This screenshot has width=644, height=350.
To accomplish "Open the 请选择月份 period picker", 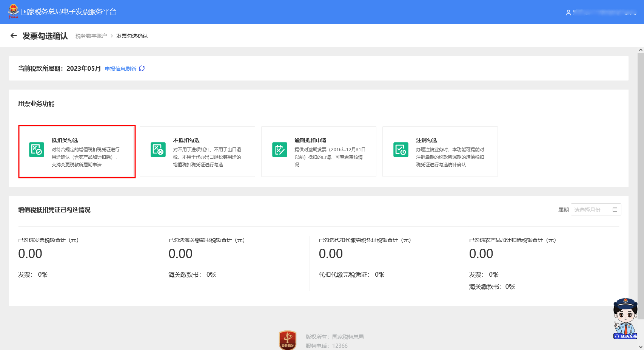I will (x=596, y=209).
